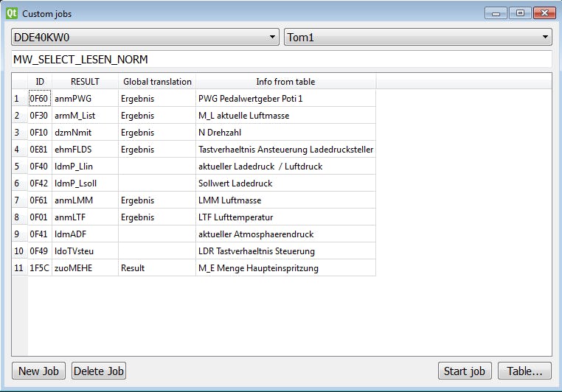The height and width of the screenshot is (392, 562).
Task: Click the Qt logo icon in title bar
Action: (12, 13)
